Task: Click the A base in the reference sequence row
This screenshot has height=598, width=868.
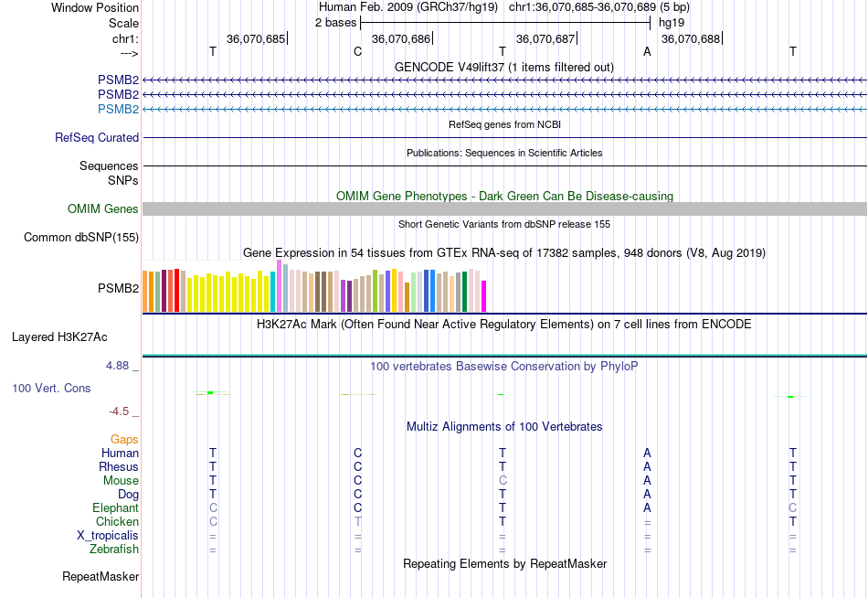Action: 647,51
